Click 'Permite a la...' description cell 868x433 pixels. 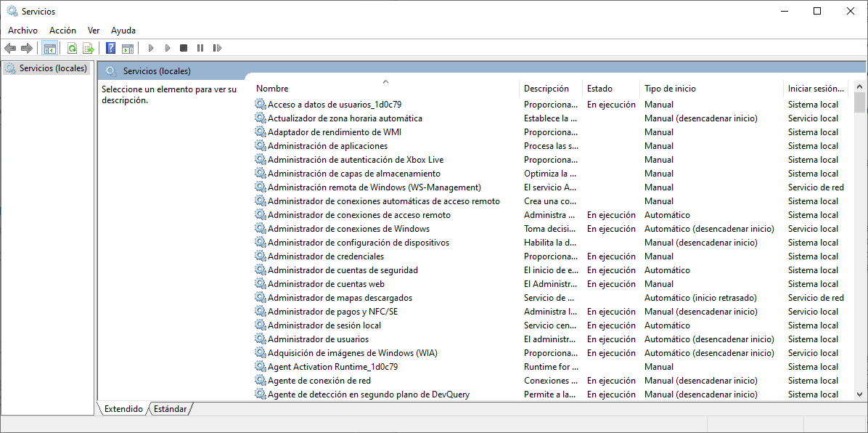pyautogui.click(x=551, y=394)
